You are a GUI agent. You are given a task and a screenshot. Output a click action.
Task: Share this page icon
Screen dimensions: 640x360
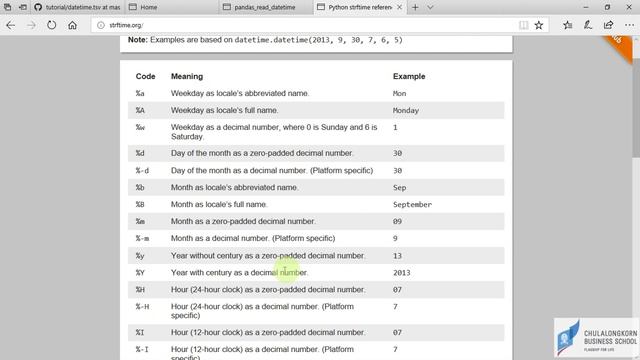(608, 25)
